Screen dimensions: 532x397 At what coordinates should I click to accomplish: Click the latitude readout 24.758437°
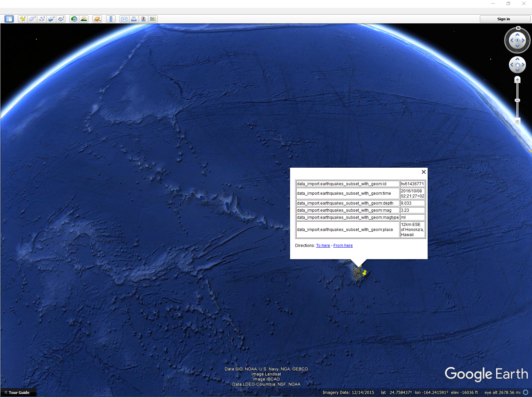coord(401,393)
